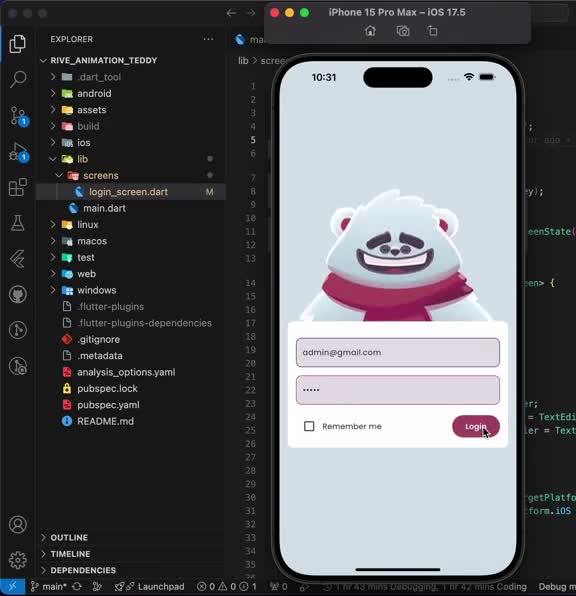The width and height of the screenshot is (576, 596).
Task: Open the Accounts menu icon
Action: [x=17, y=525]
